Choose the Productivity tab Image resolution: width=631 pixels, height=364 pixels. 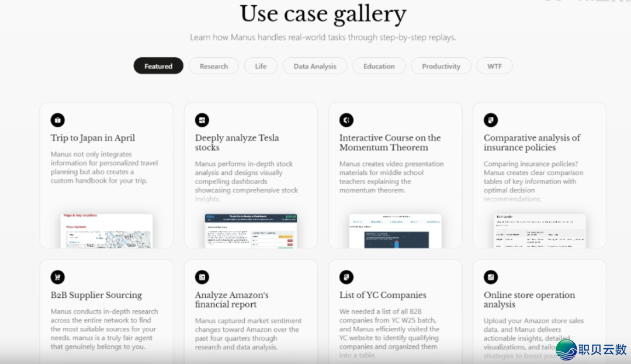coord(441,66)
